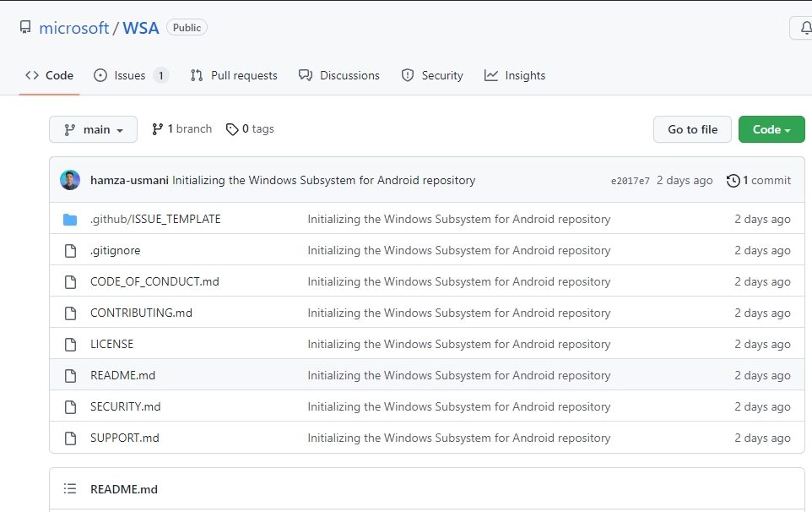Click the file icon beside CONTRIBUTING.md
The width and height of the screenshot is (812, 512).
coord(70,313)
